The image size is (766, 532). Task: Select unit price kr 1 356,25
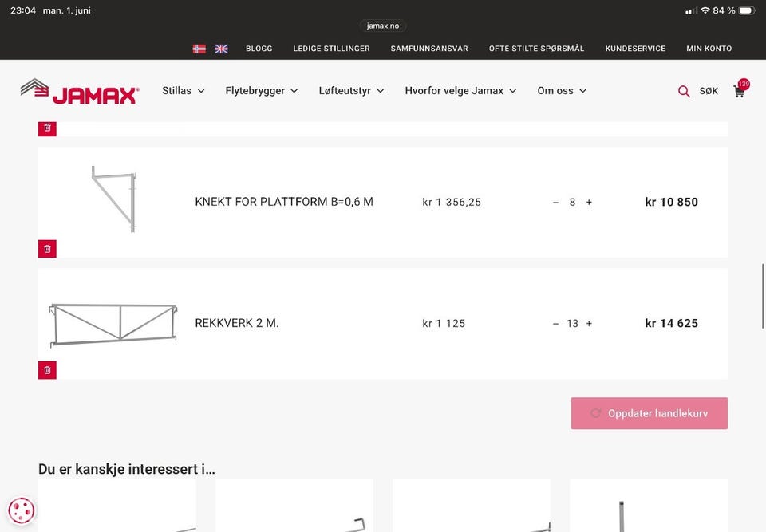click(452, 203)
